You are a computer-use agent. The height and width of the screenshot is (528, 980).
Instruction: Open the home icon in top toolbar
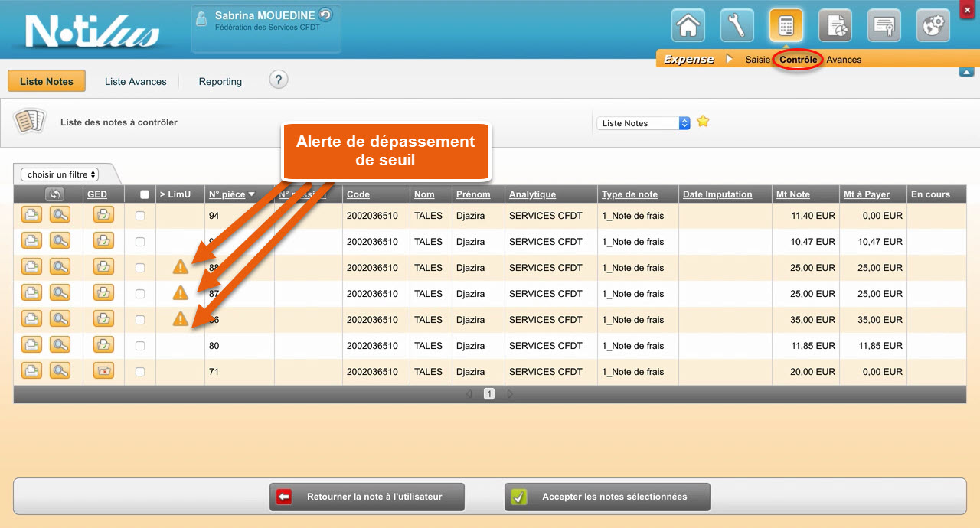(x=688, y=26)
